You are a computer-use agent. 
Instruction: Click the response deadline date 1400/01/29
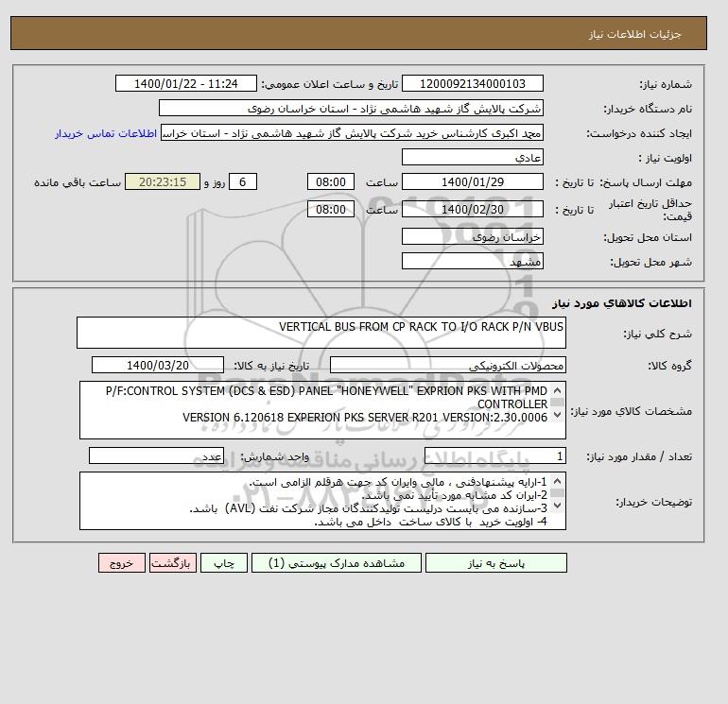click(472, 181)
